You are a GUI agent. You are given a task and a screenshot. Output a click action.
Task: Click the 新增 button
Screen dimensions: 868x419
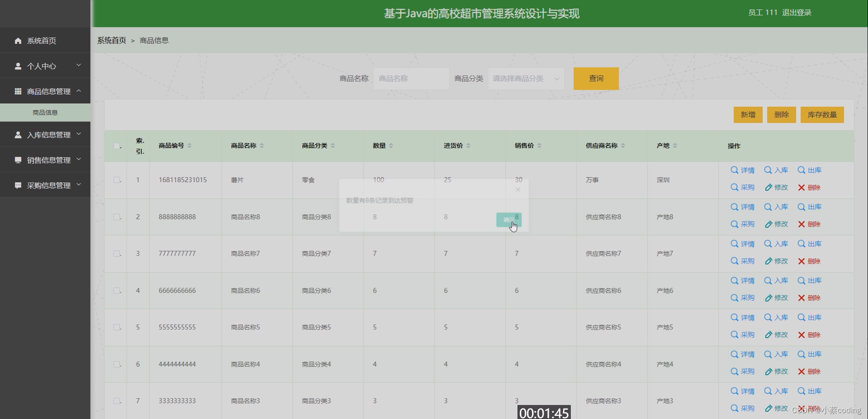click(x=748, y=115)
